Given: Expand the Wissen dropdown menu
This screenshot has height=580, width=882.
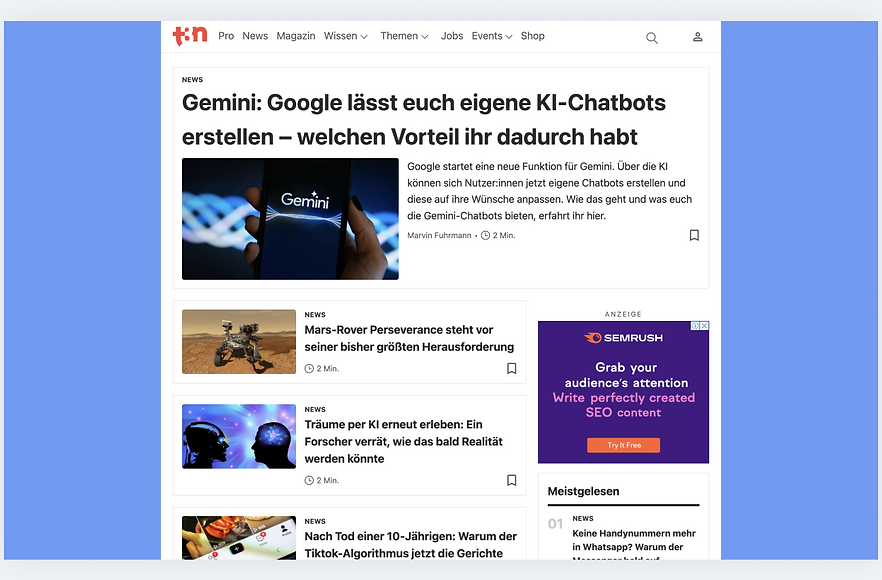Looking at the screenshot, I should (345, 36).
